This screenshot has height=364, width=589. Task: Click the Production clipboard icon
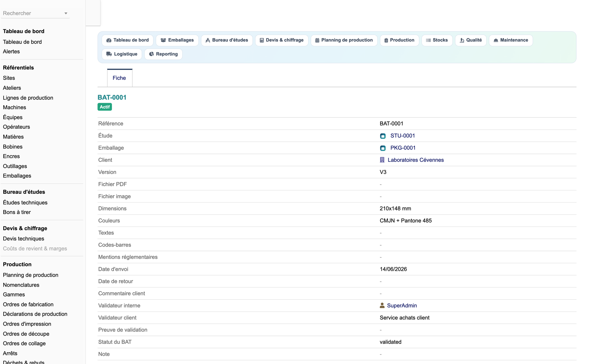pyautogui.click(x=386, y=40)
